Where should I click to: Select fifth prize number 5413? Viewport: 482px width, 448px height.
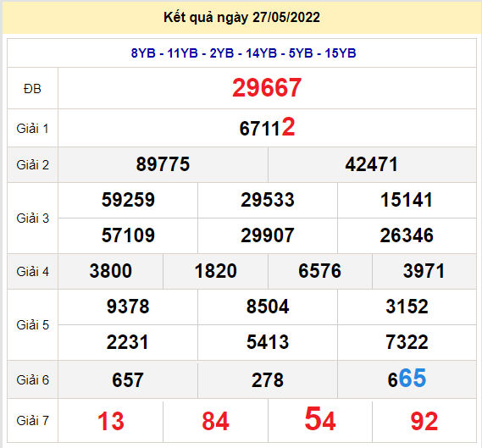(x=268, y=342)
